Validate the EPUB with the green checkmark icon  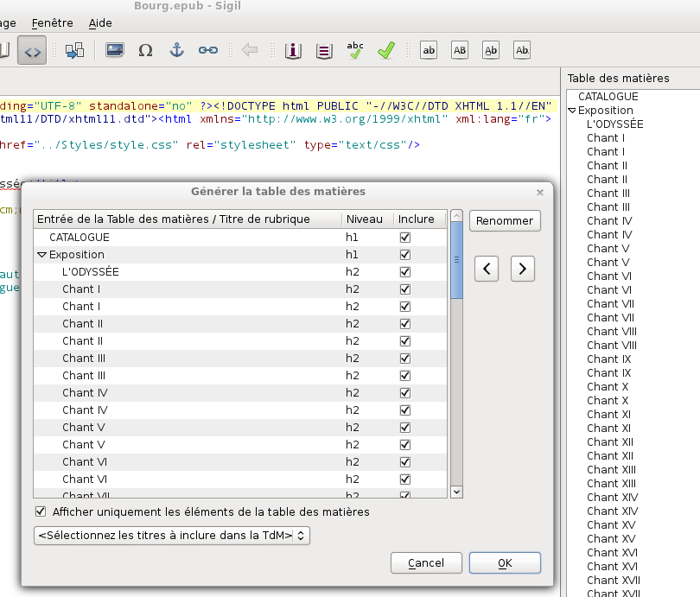point(385,50)
